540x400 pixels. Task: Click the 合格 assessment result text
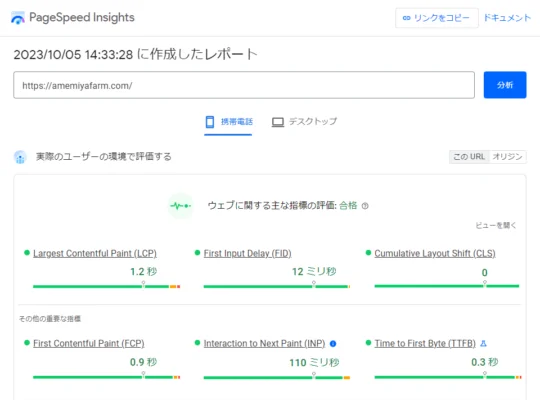pyautogui.click(x=348, y=206)
